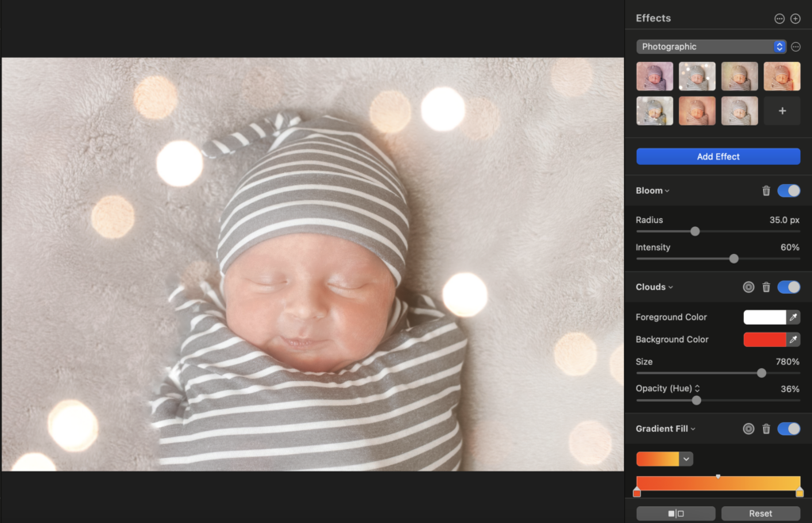812x523 pixels.
Task: Click the Intensity value 60%
Action: click(790, 248)
